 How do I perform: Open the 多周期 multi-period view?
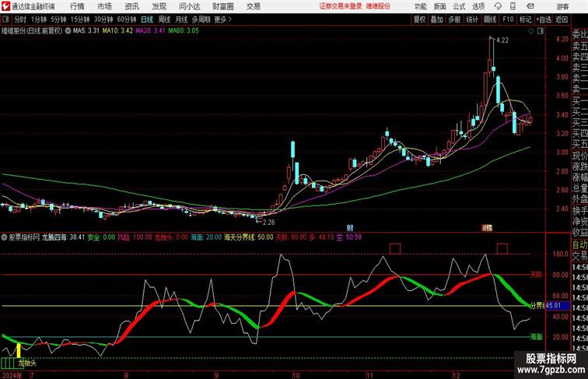pyautogui.click(x=201, y=19)
